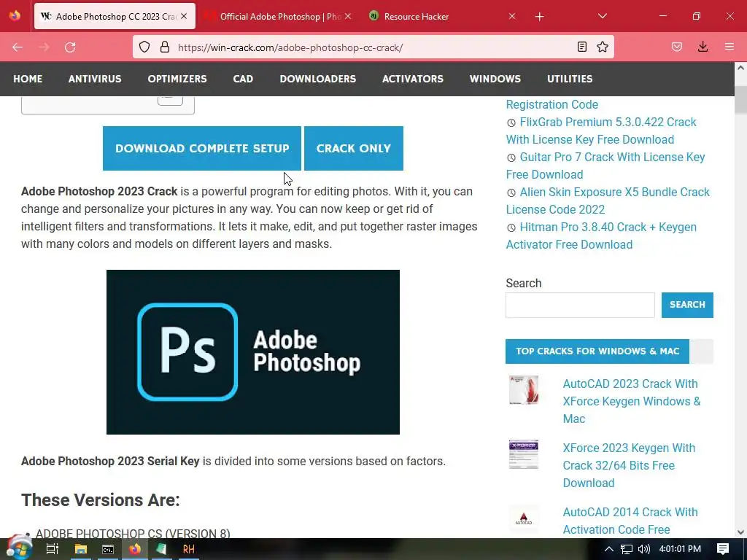Click the Firefox logo in title bar
This screenshot has height=560, width=747.
coord(15,16)
